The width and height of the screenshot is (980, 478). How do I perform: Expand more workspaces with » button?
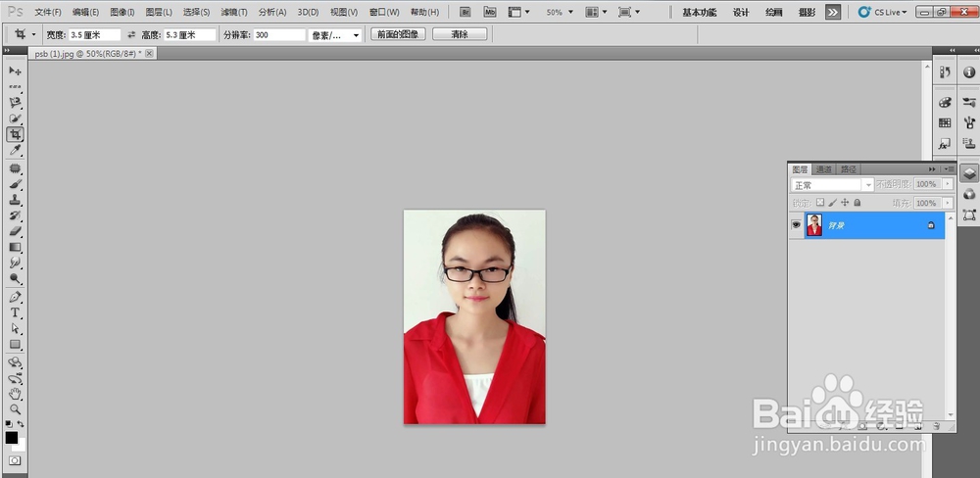[x=832, y=12]
